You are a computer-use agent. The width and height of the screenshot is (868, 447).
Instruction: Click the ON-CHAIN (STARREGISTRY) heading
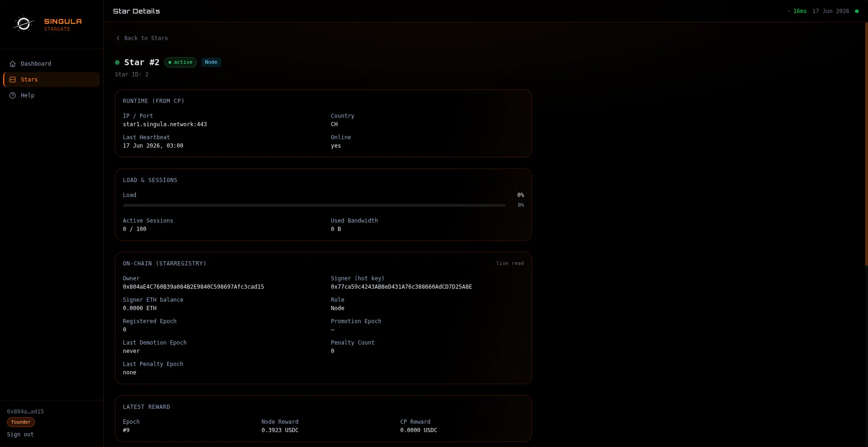(164, 264)
